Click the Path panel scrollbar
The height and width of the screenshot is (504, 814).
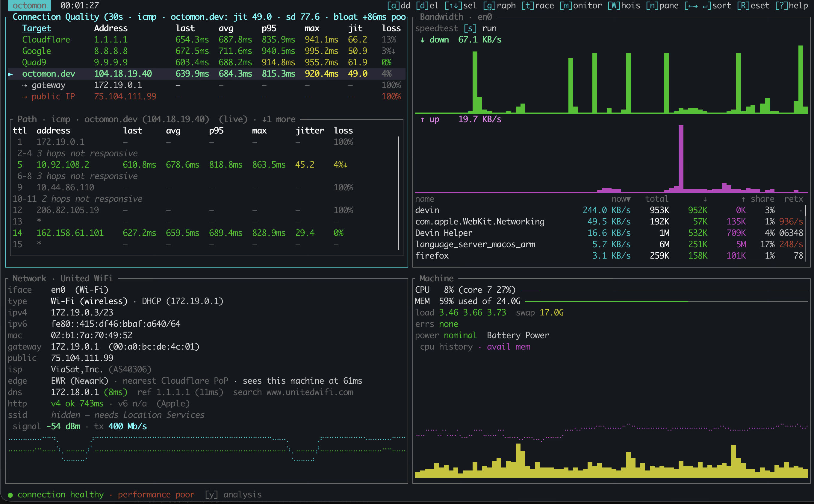coord(398,193)
